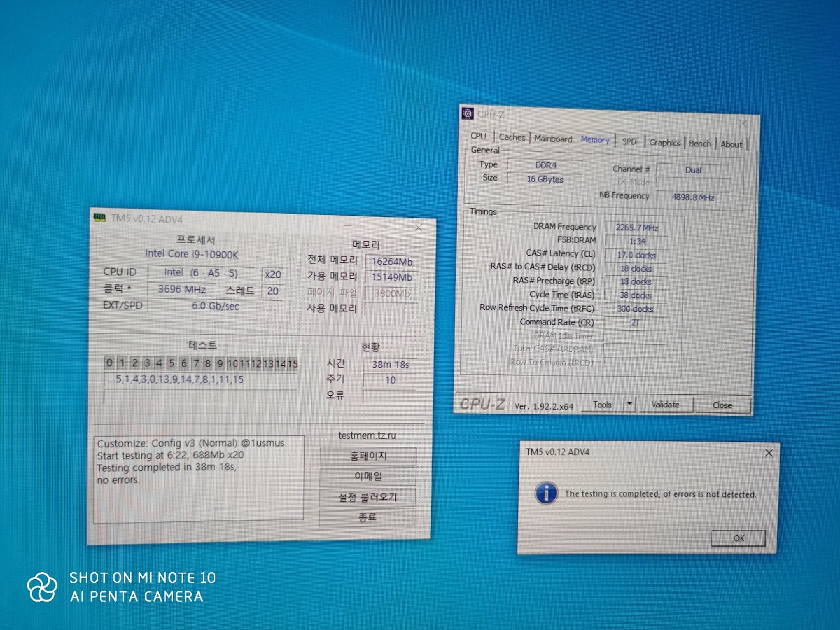Click the TM5 test log text box
Image resolution: width=840 pixels, height=630 pixels.
click(x=199, y=479)
